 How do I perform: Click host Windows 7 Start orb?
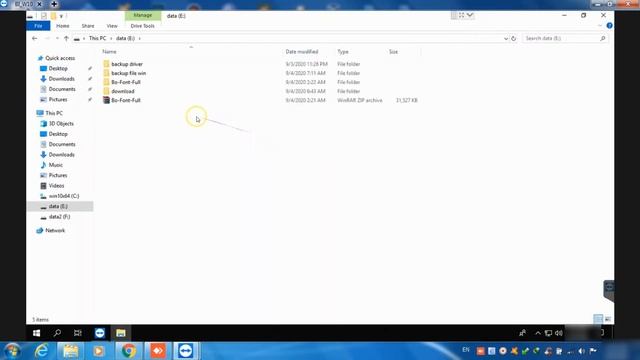12,351
